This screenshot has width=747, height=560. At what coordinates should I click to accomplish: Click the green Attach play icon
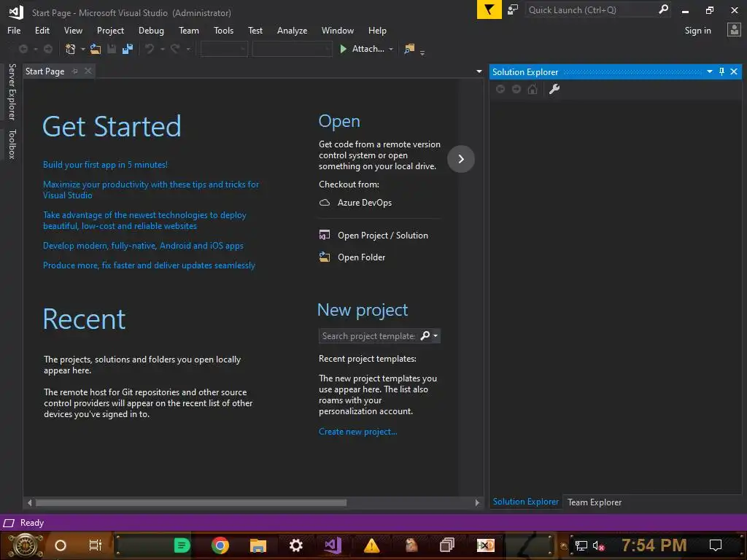click(343, 49)
